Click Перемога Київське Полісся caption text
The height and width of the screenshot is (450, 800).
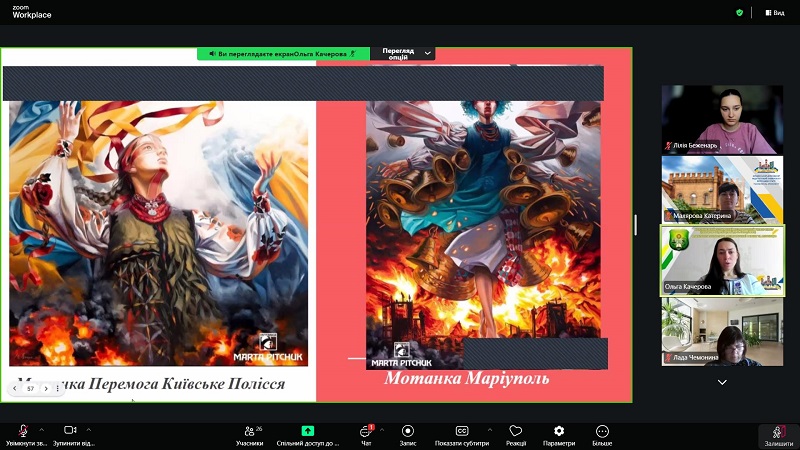[x=187, y=384]
